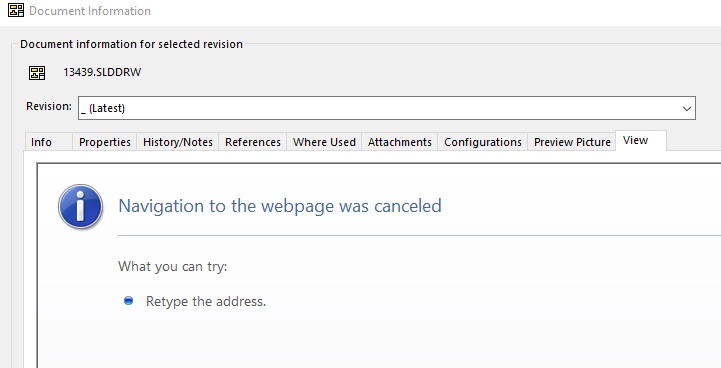Viewport: 721px width, 368px height.
Task: Click the 13439.SLDDRW file name
Action: pyautogui.click(x=102, y=72)
